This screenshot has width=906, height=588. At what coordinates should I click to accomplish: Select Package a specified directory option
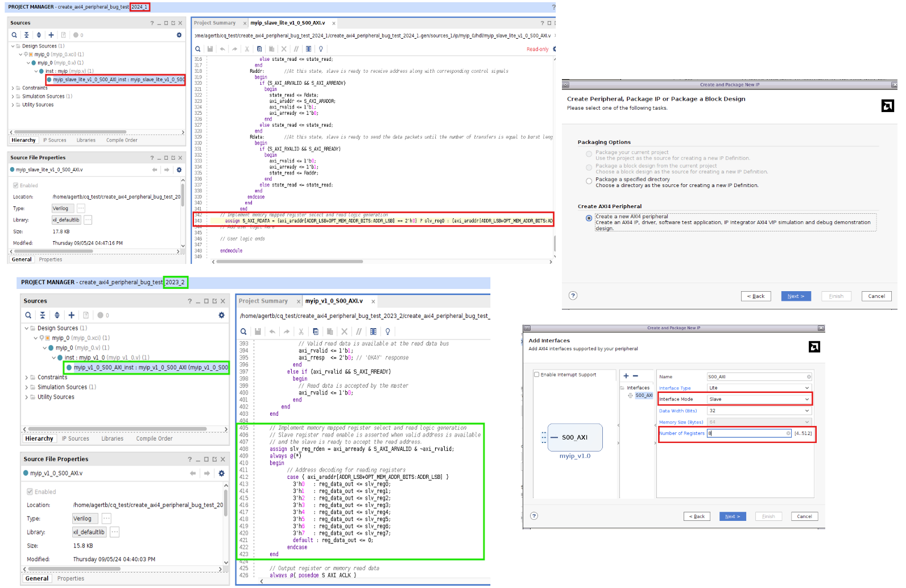[x=589, y=181]
